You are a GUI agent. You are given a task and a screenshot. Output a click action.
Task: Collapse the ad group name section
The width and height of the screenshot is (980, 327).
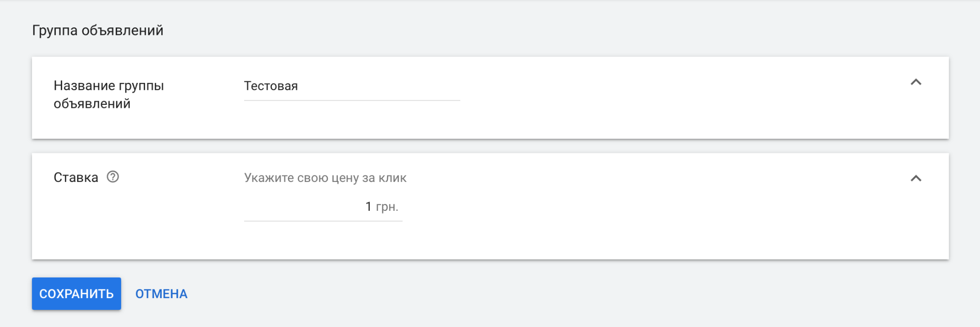click(915, 82)
